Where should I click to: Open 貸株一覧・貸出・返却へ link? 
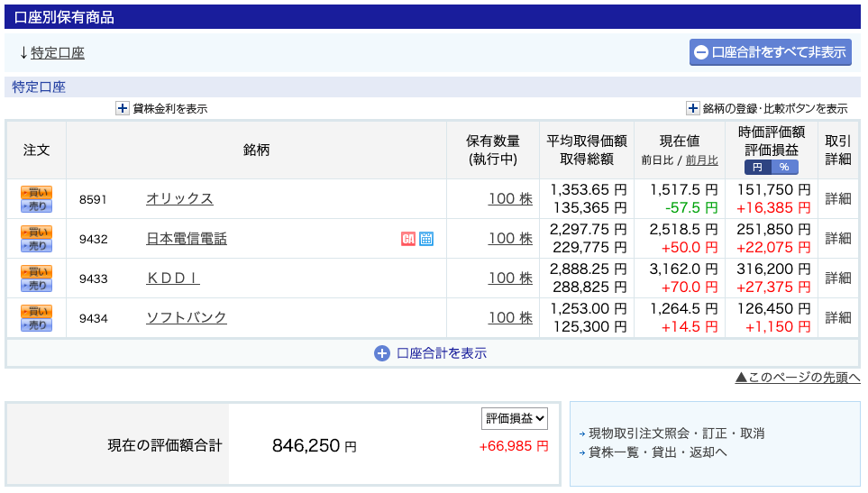pyautogui.click(x=658, y=452)
